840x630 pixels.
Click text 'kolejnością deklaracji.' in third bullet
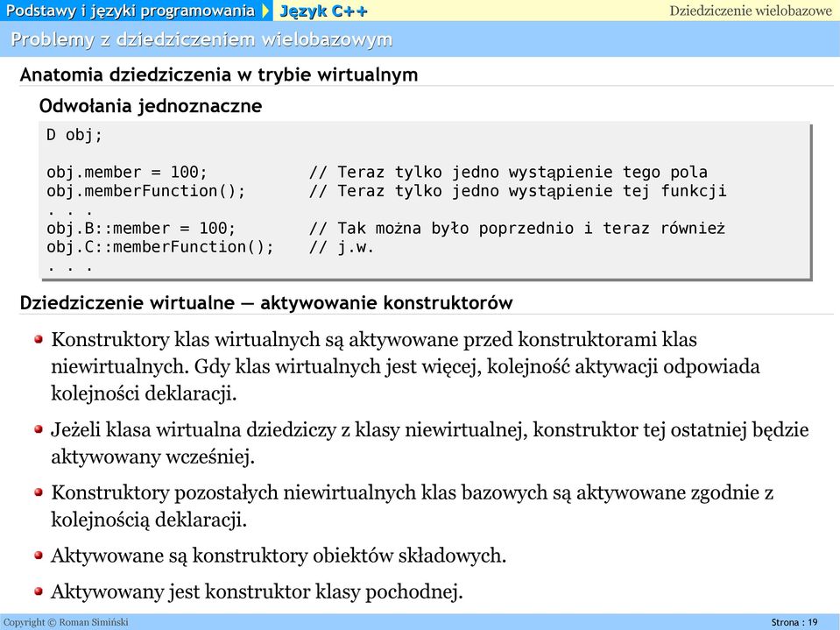(149, 519)
